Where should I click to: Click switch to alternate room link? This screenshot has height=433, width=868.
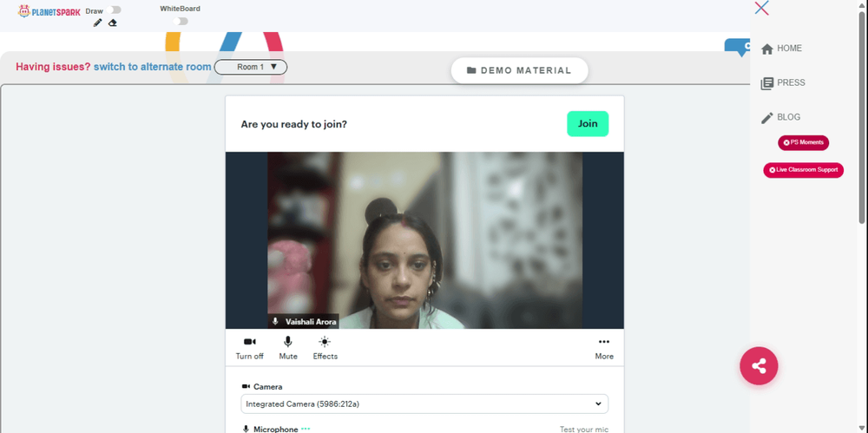tap(152, 67)
